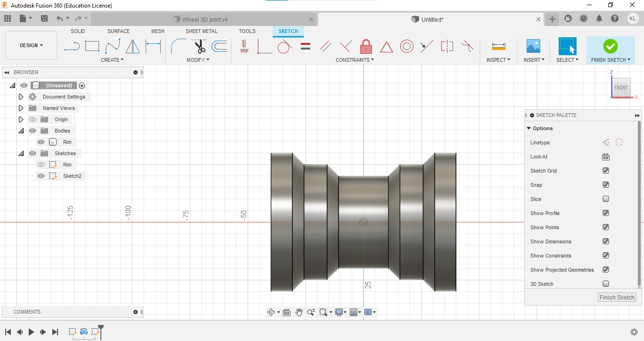Select the Pan hand tool
The height and width of the screenshot is (341, 644).
point(299,312)
